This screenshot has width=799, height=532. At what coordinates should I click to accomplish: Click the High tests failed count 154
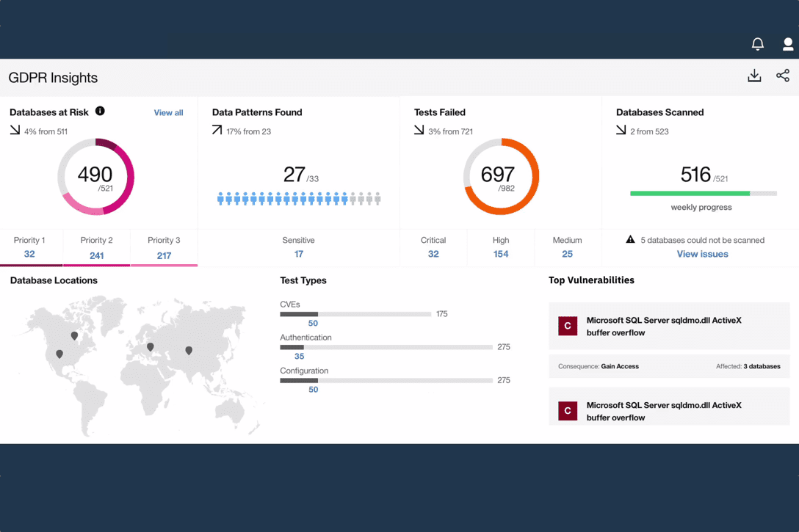[501, 254]
